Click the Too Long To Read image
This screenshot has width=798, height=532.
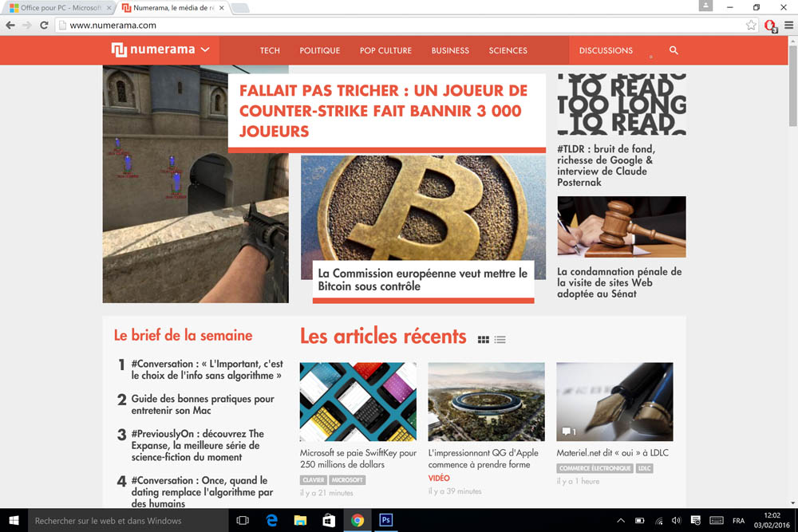click(622, 104)
